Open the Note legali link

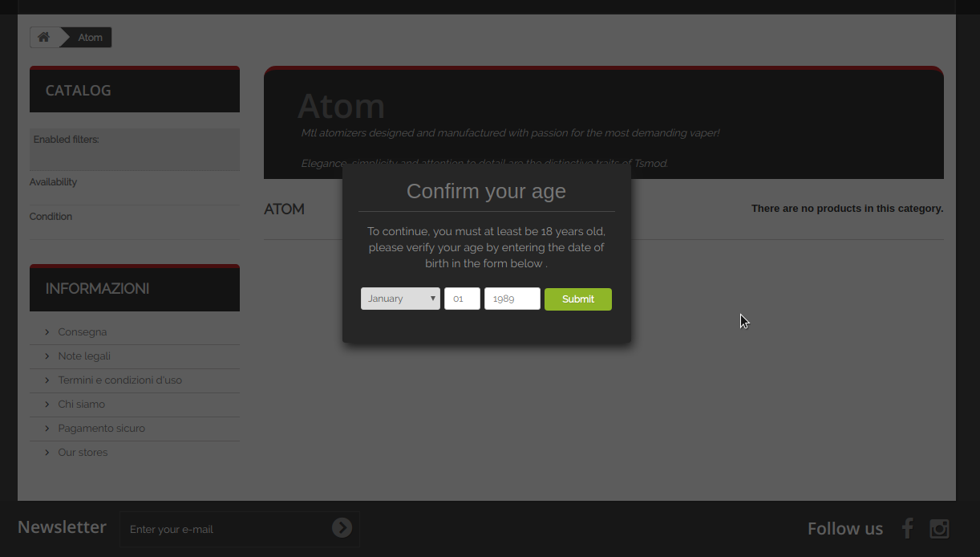coord(84,356)
